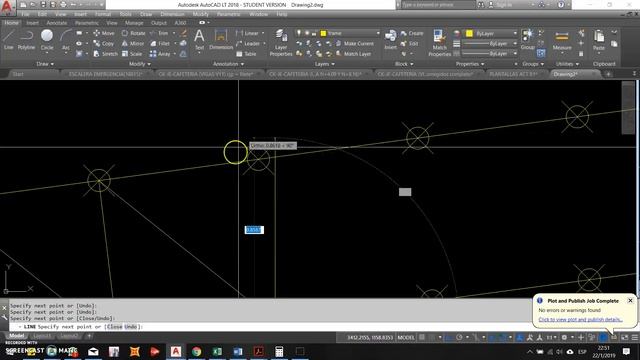Viewport: 640px width, 360px height.
Task: Toggle polar tracking in status bar
Action: coord(459,338)
